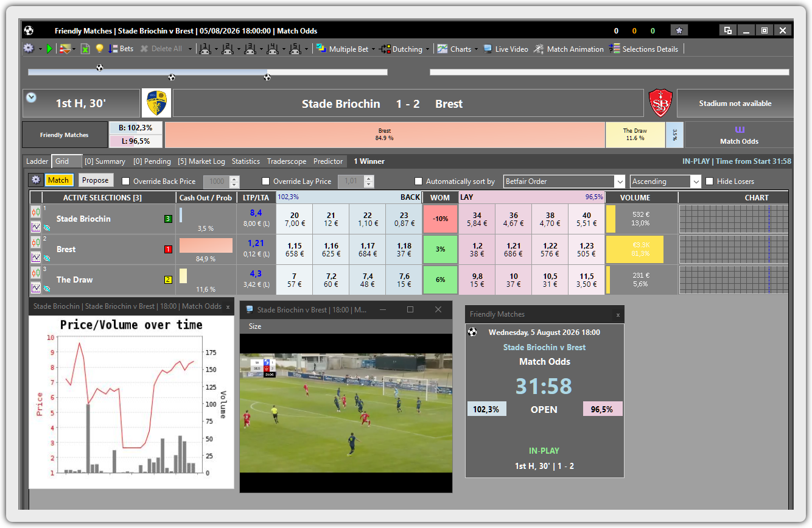Open dropdown arrow beside Charts
The image size is (812, 528).
click(477, 49)
